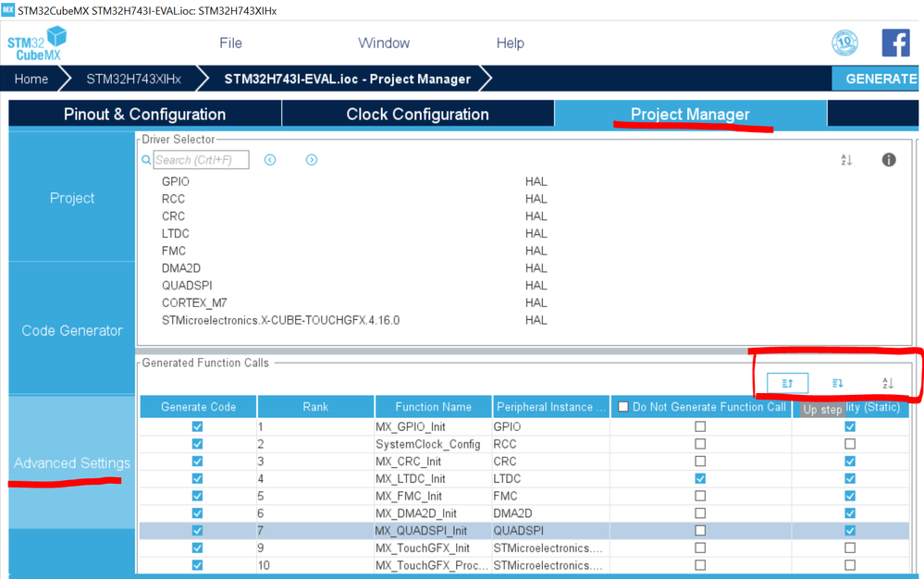
Task: Check Do Not Generate Function Call for MX_DMA2D_Init
Action: click(700, 513)
